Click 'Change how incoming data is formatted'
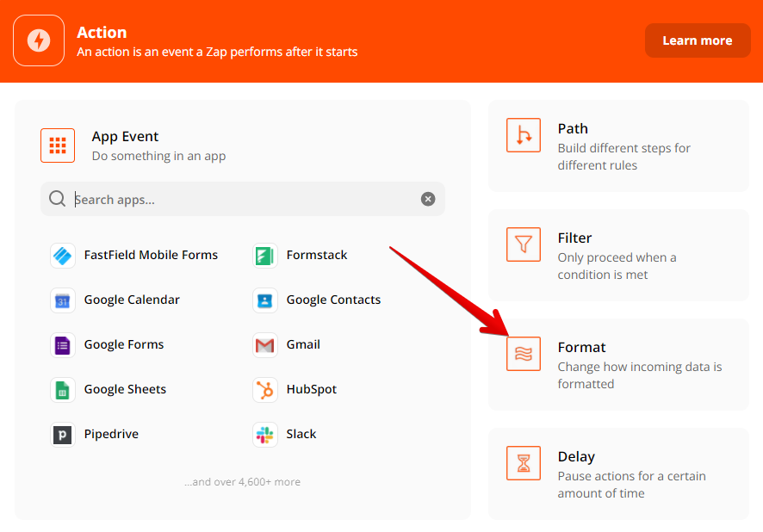Screen dimensions: 763x532 pyautogui.click(x=640, y=375)
